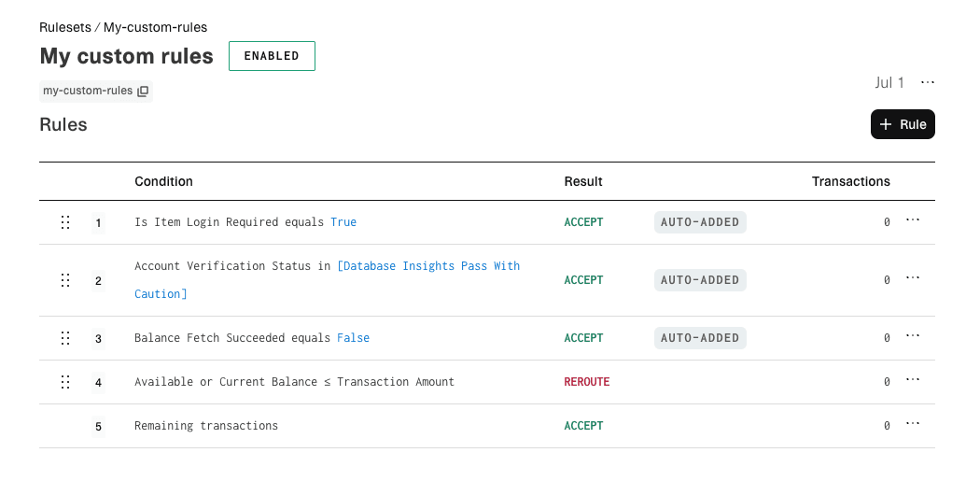The image size is (980, 481).
Task: Click the REROUTE result for rule 4
Action: pyautogui.click(x=587, y=382)
